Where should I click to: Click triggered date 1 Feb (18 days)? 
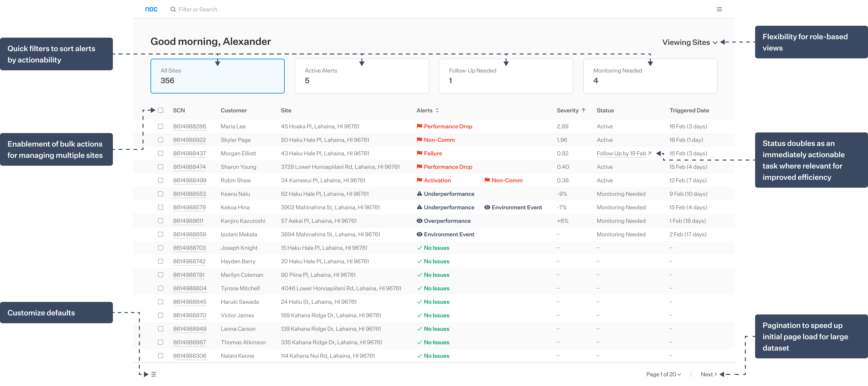tap(687, 221)
